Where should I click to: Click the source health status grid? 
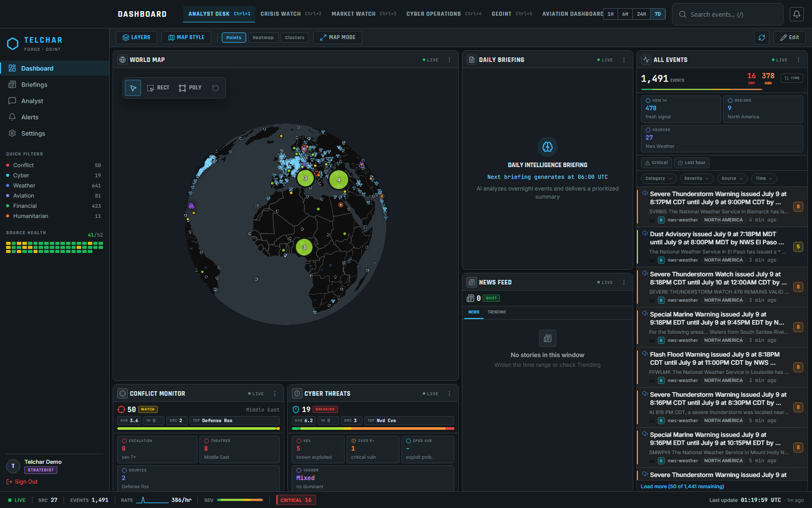click(x=54, y=247)
